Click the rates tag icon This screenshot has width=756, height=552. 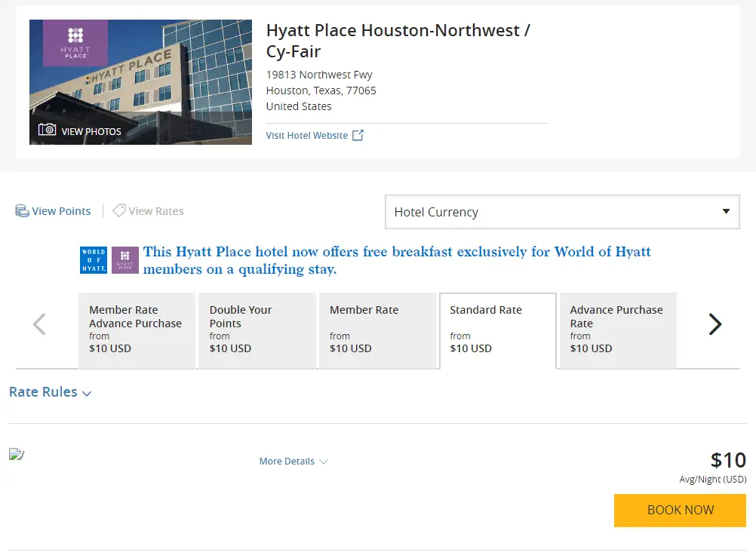pos(118,211)
